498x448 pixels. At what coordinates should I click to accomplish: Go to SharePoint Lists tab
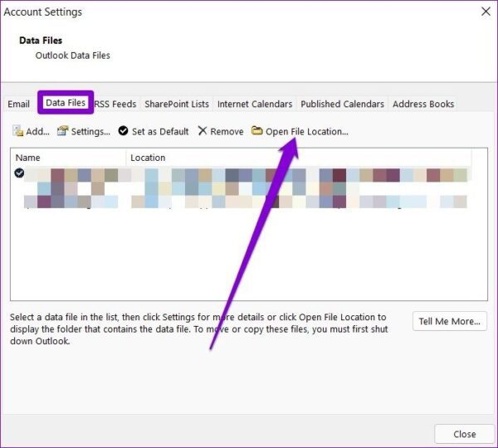(177, 105)
